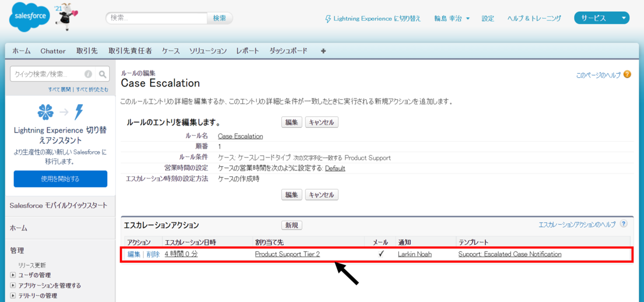Open the ダッシュボード tab
644x302 pixels.
click(289, 51)
